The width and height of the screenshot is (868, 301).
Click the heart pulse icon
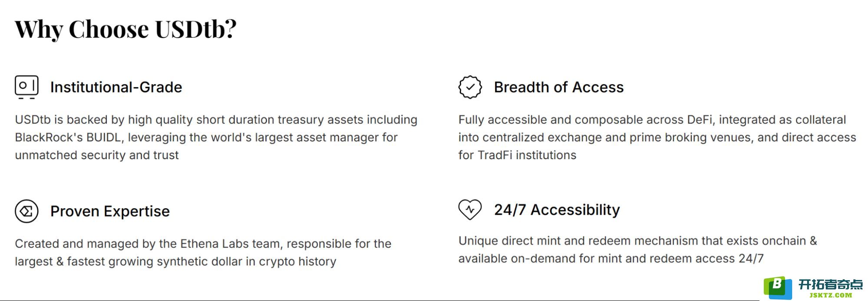tap(470, 209)
